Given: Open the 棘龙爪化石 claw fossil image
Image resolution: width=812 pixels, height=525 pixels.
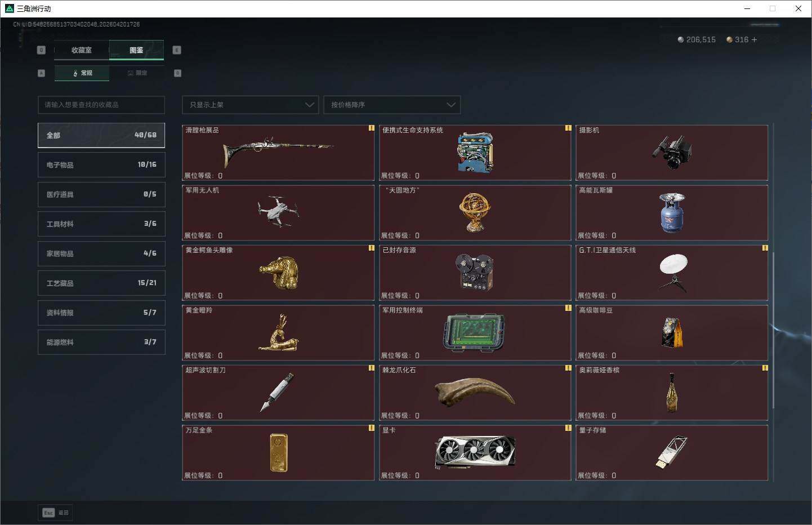Looking at the screenshot, I should [x=475, y=392].
